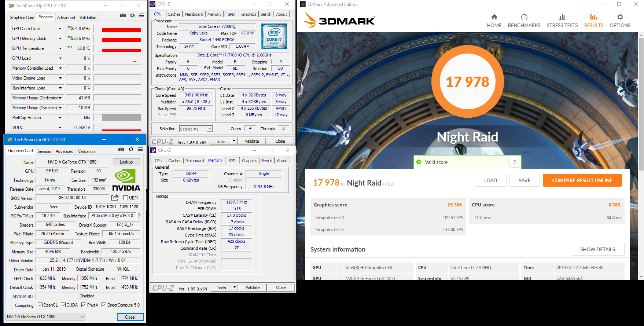Open GPU Memory Clock sensor dropdown
This screenshot has width=644, height=326.
(60, 39)
